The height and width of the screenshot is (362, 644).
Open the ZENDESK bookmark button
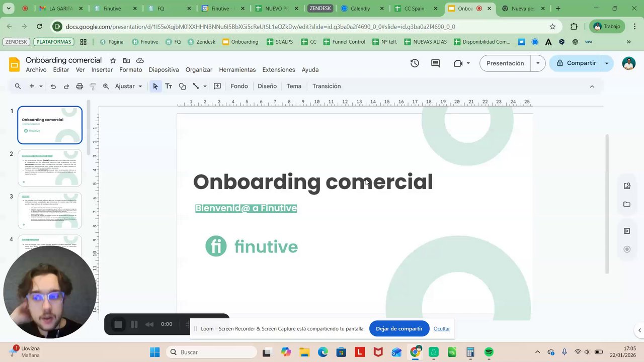[x=17, y=42]
